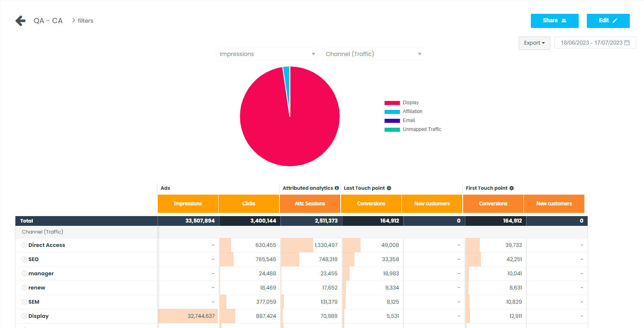Click the calendar icon in date range
The image size is (644, 328).
627,43
